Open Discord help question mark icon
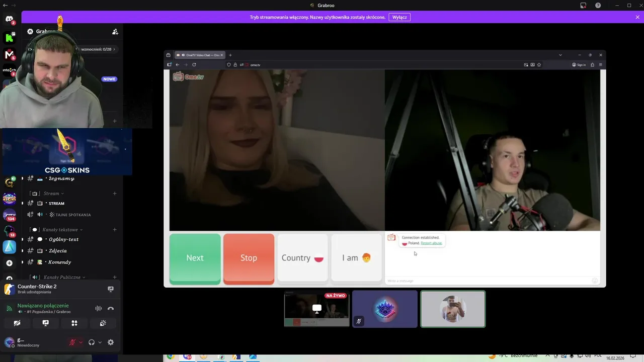Image resolution: width=644 pixels, height=362 pixels. [x=598, y=6]
